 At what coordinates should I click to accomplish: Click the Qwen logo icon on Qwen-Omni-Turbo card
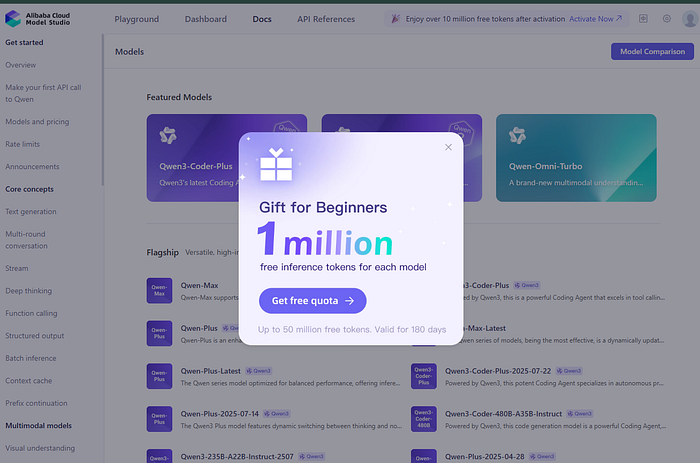pyautogui.click(x=517, y=135)
